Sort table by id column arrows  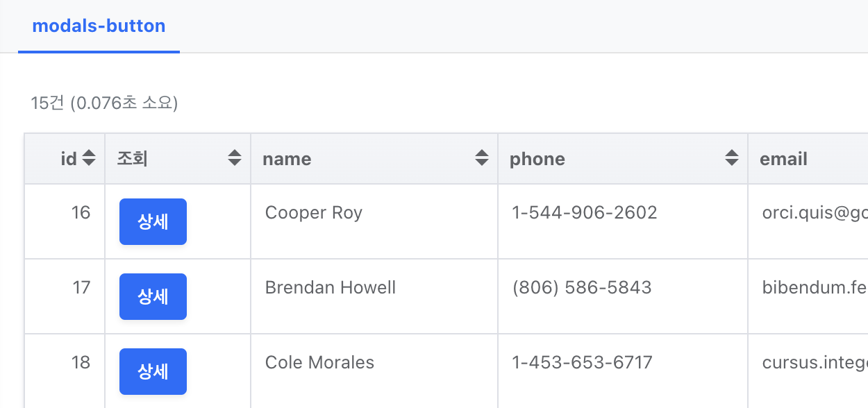88,158
